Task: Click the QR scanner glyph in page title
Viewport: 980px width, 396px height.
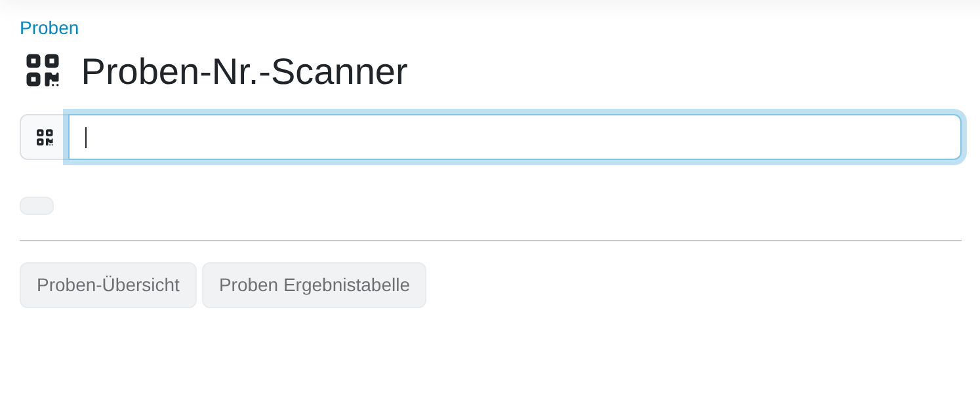Action: (x=43, y=70)
